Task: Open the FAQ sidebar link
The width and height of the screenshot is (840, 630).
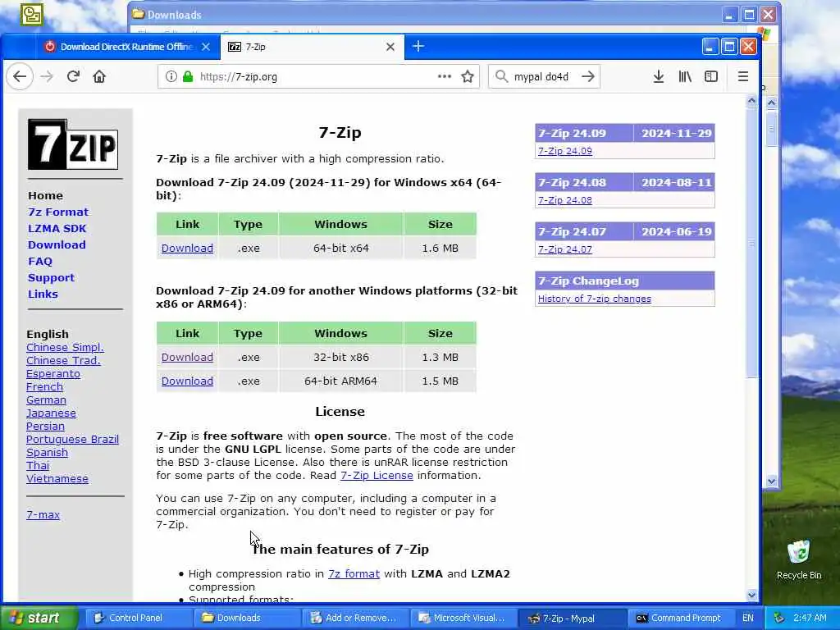Action: (x=40, y=262)
